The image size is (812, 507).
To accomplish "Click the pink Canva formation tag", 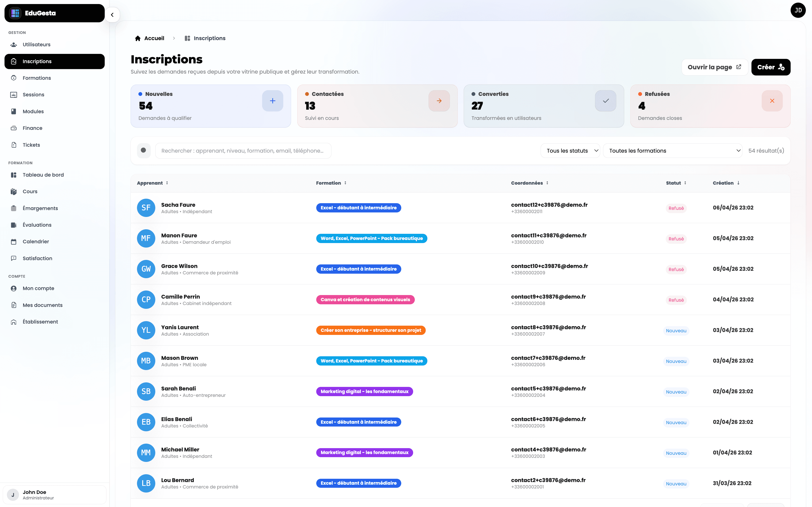I will (365, 300).
